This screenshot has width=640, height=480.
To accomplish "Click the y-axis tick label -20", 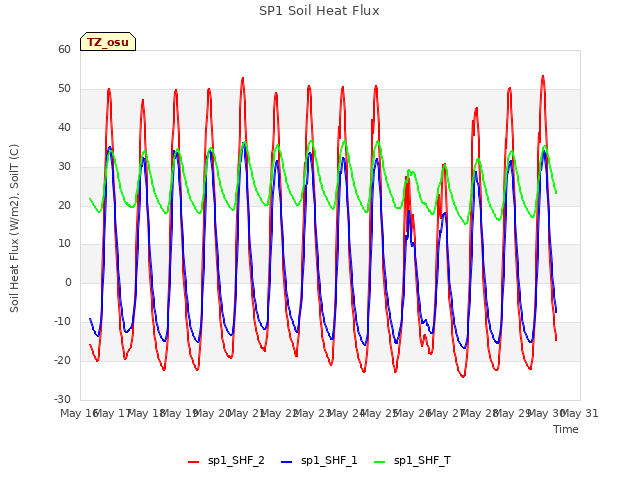I will click(63, 360).
